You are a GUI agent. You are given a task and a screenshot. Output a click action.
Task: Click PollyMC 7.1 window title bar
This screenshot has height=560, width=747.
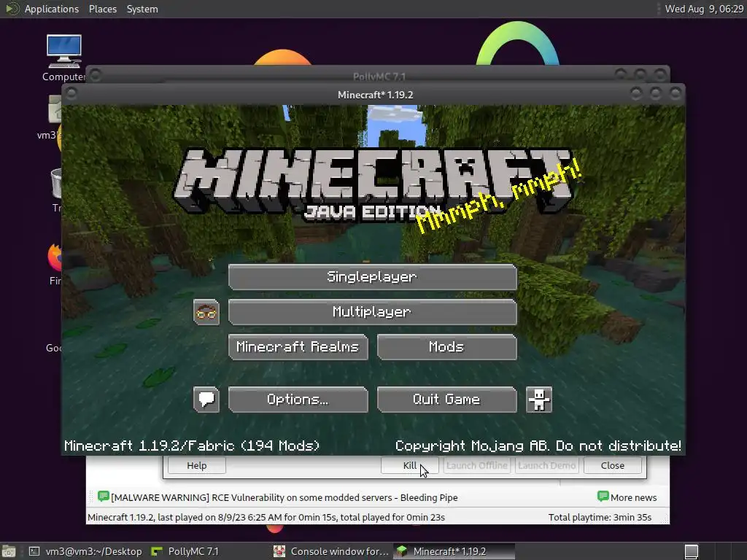point(379,75)
